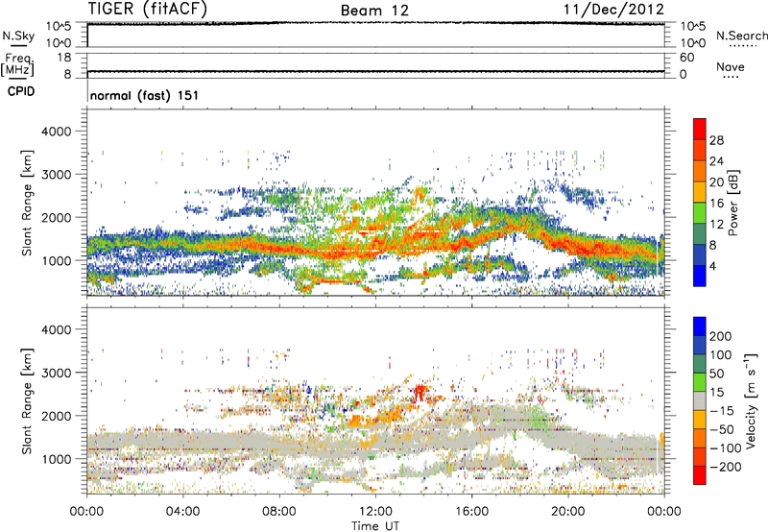768x532 pixels.
Task: Click the 'Power [dB]' colorbar label
Action: click(732, 203)
